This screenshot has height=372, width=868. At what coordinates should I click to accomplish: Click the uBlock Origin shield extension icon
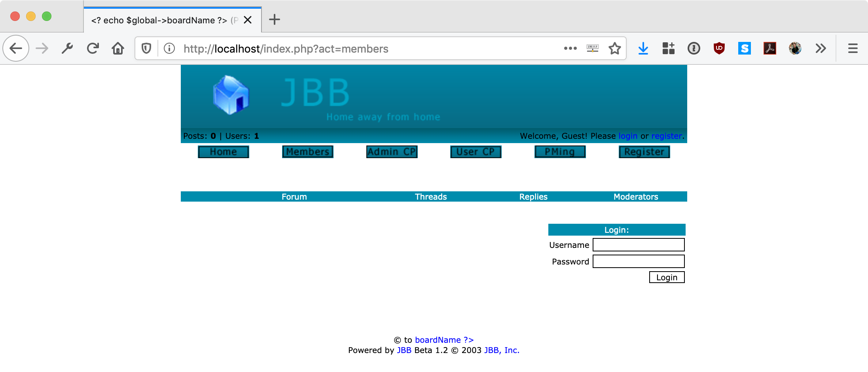(x=719, y=49)
